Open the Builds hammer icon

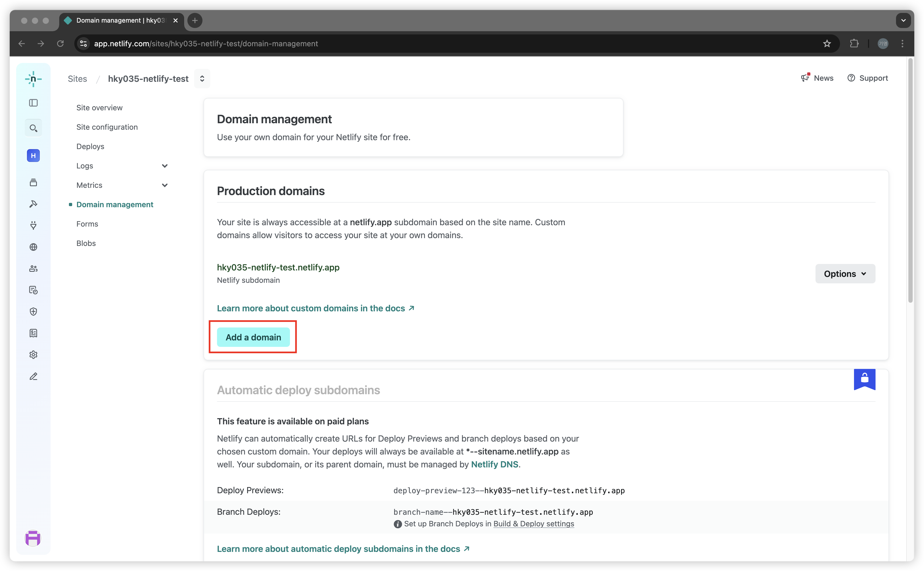click(33, 204)
